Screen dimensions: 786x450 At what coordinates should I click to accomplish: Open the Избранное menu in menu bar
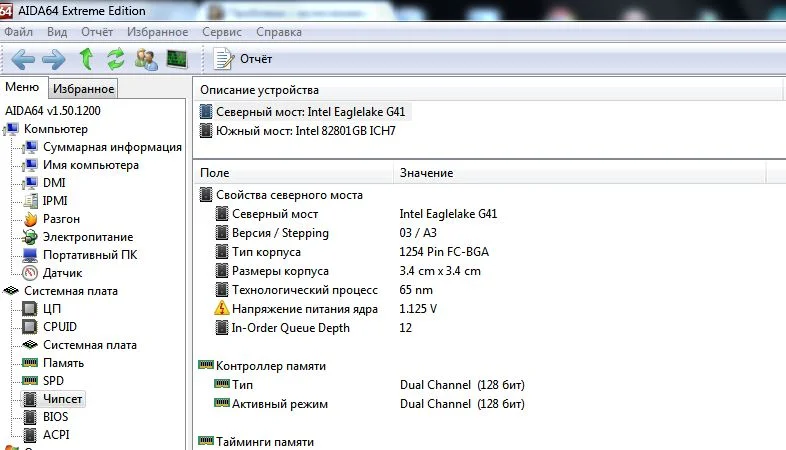(157, 32)
